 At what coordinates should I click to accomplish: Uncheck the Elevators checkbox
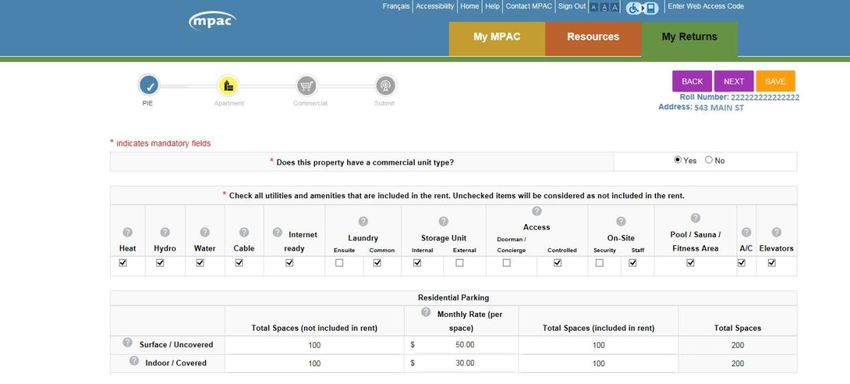point(772,263)
